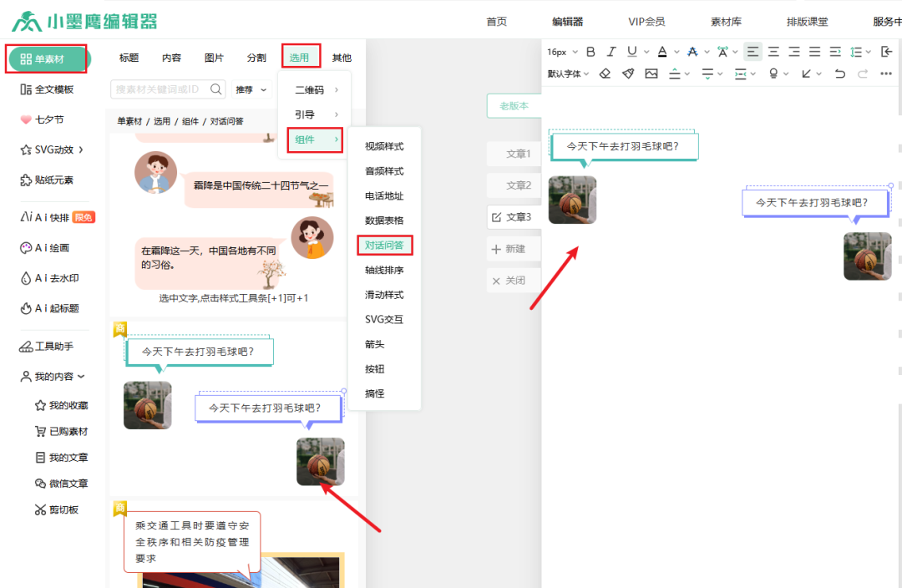Switch to the 标题 material tab
Image resolution: width=902 pixels, height=588 pixels.
(129, 58)
